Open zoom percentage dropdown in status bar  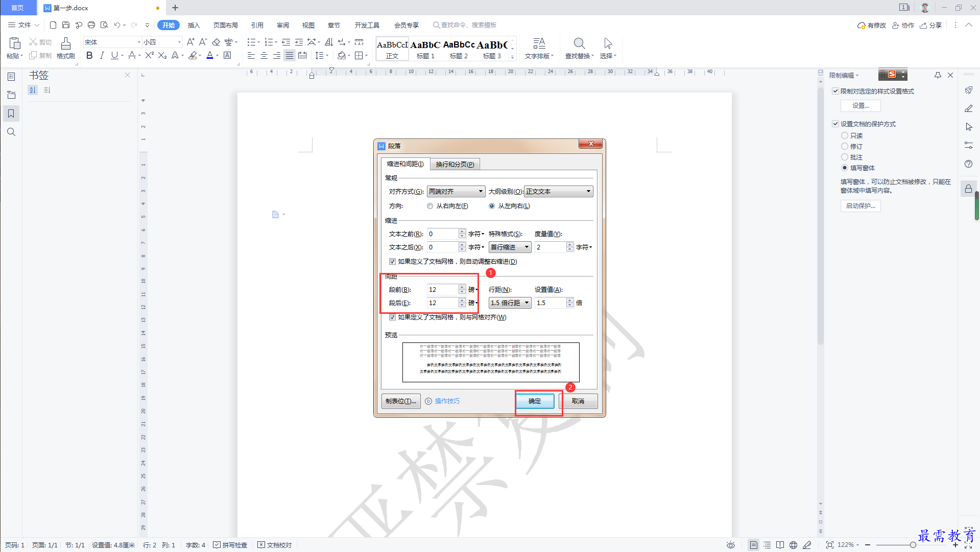pyautogui.click(x=848, y=545)
